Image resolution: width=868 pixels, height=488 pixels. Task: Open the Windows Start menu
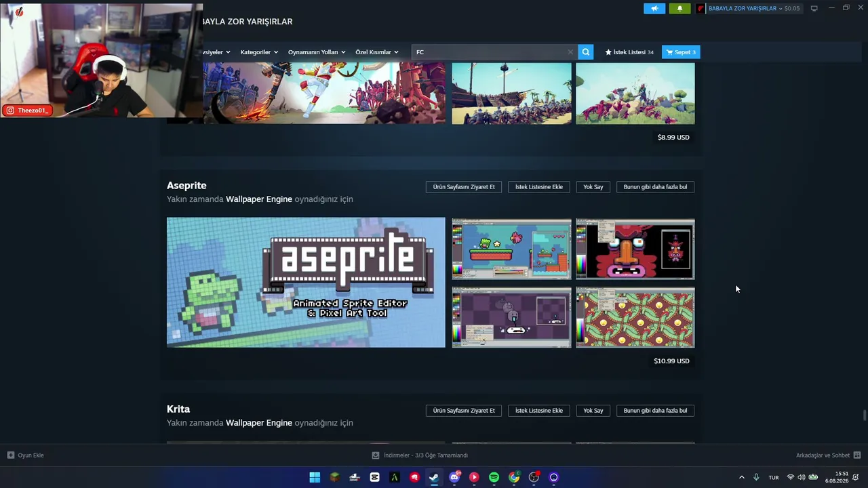tap(315, 477)
